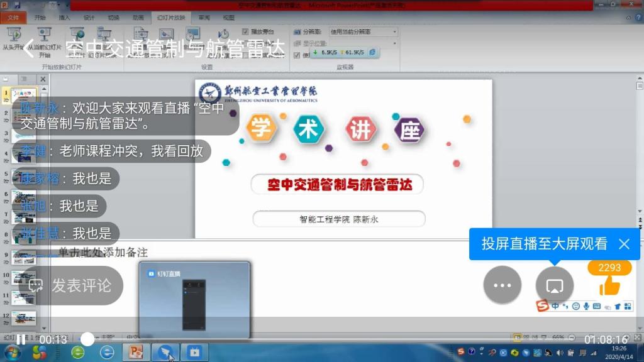644x362 pixels.
Task: Switch to the 审阅 ribbon tab
Action: (x=204, y=18)
